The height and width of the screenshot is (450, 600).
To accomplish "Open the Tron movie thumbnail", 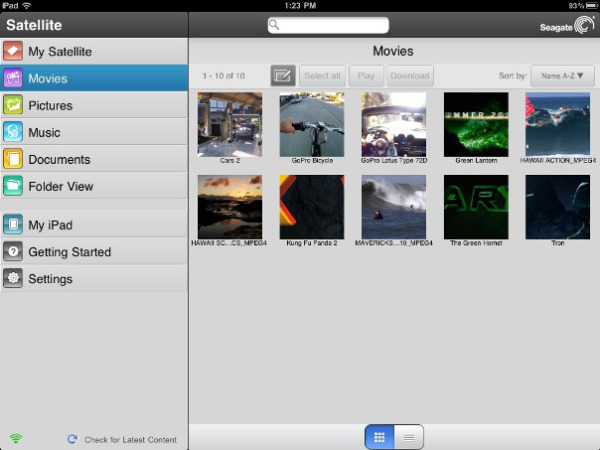I will (x=558, y=207).
